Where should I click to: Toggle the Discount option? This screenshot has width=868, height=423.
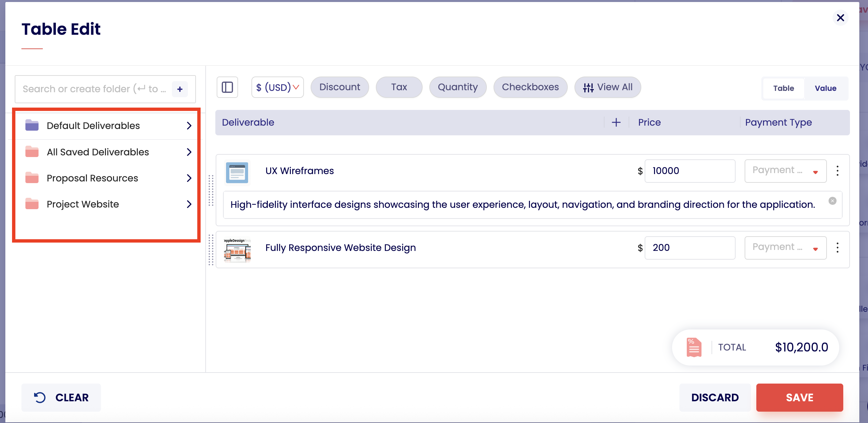click(x=340, y=87)
